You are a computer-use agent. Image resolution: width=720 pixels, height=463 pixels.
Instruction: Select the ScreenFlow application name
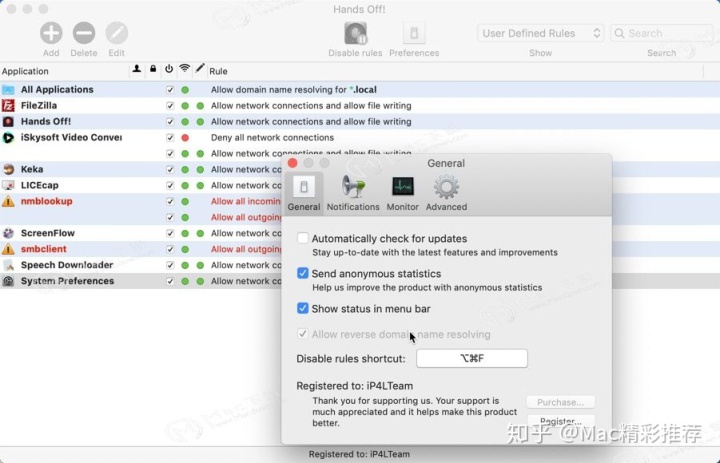[x=48, y=233]
